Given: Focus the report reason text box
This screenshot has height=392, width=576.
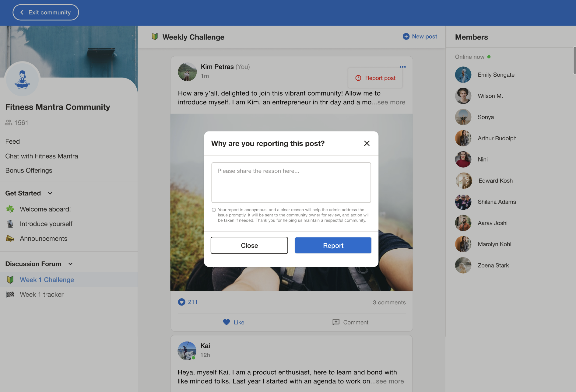Looking at the screenshot, I should click(291, 183).
